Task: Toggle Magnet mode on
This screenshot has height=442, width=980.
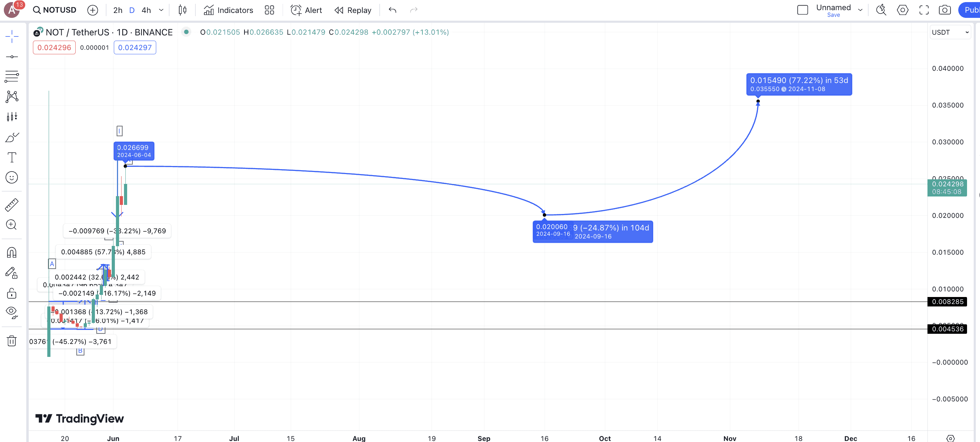Action: click(12, 253)
